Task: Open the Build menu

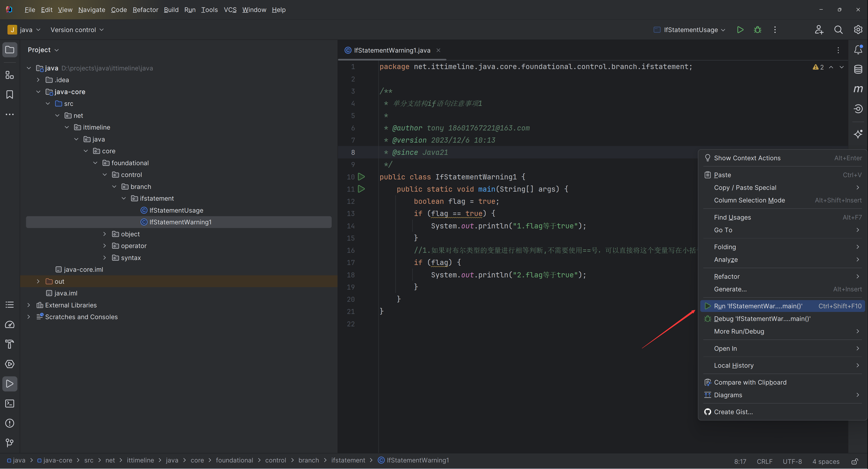Action: pyautogui.click(x=171, y=10)
